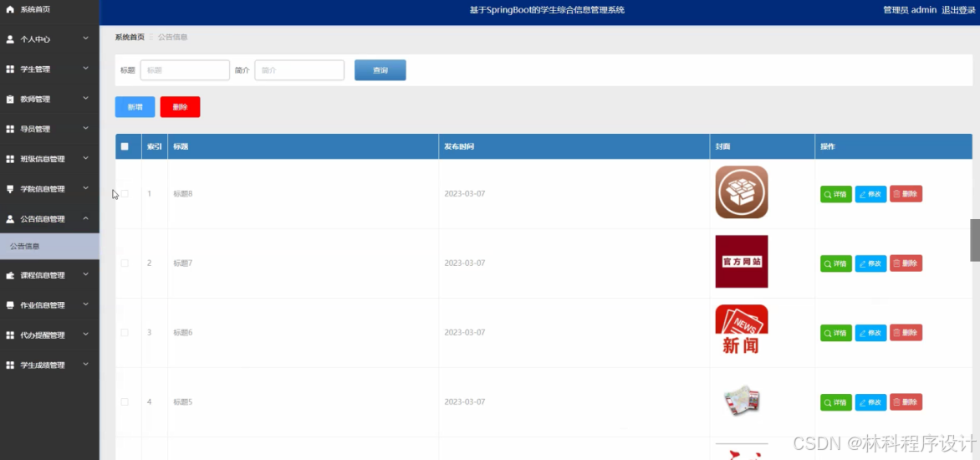Click the icon beside 课程信息管理
Image resolution: width=980 pixels, height=460 pixels.
(x=10, y=276)
